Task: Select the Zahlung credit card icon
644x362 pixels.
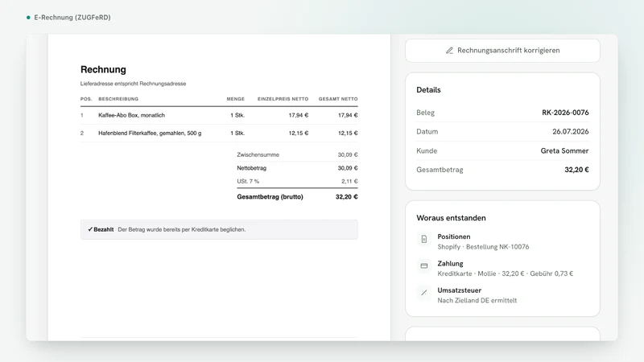Action: click(424, 266)
